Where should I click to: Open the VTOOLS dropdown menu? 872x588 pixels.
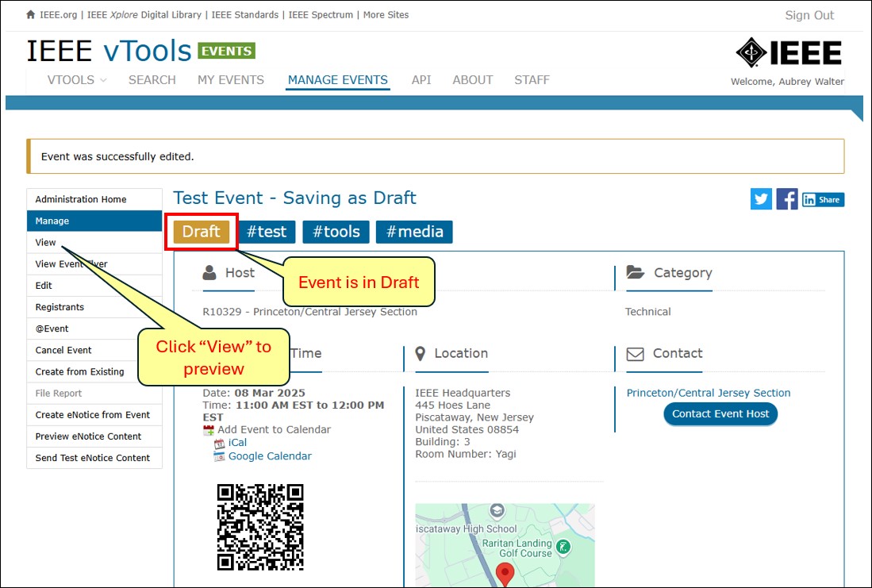77,80
